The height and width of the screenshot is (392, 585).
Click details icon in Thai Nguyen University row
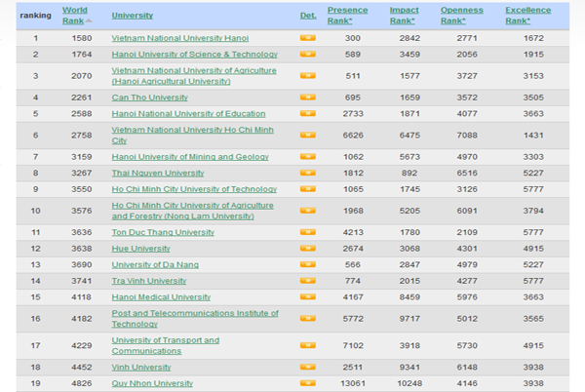point(307,173)
